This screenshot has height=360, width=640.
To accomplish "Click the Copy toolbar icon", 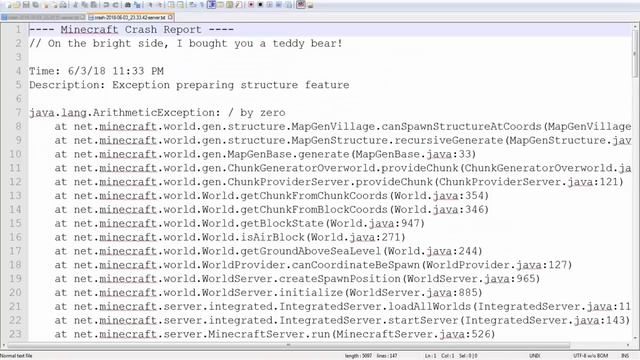I will click(84, 5).
